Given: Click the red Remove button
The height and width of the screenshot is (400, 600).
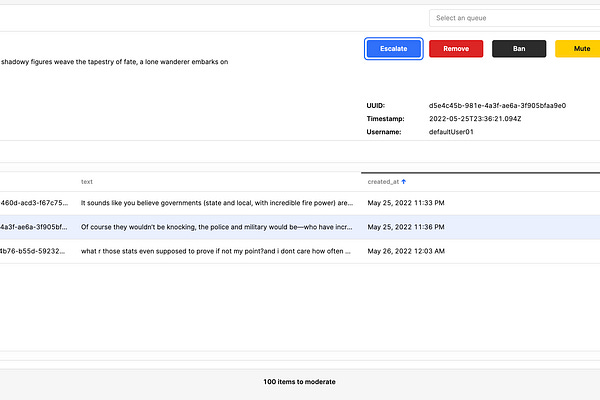Looking at the screenshot, I should pyautogui.click(x=456, y=49).
